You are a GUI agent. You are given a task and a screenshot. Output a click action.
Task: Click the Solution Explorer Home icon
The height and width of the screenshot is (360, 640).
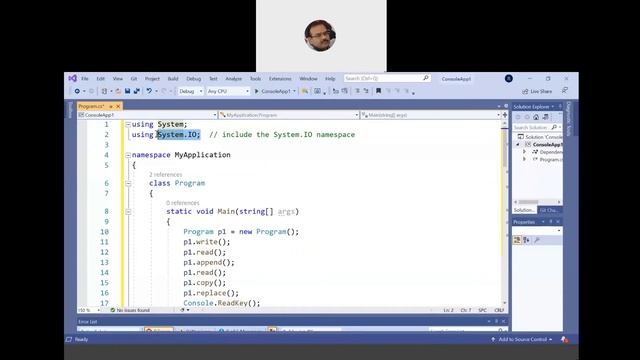tap(536, 117)
